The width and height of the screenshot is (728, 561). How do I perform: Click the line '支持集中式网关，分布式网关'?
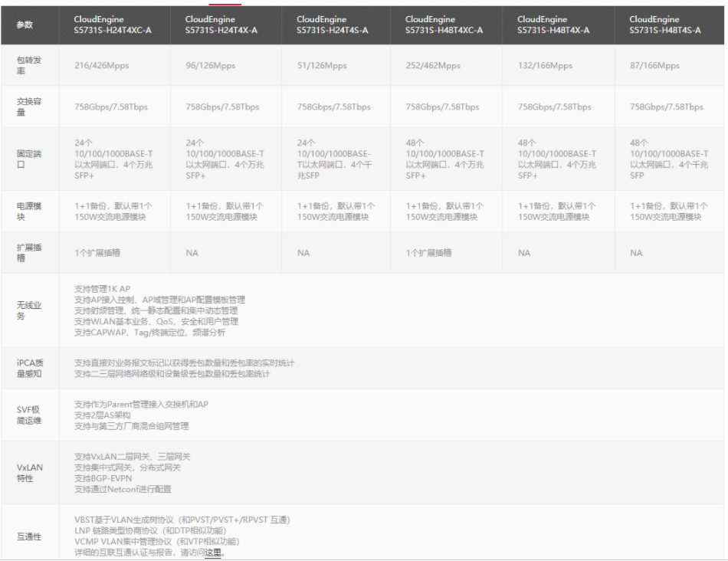coord(127,467)
